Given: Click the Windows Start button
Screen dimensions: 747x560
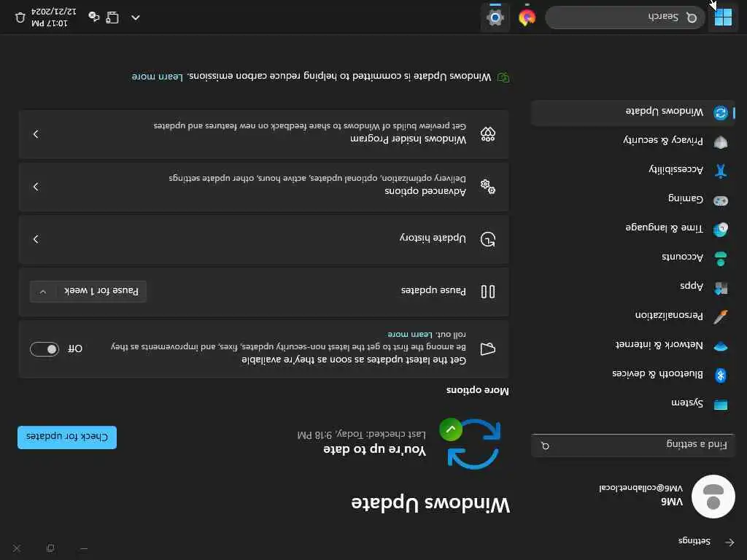Looking at the screenshot, I should [x=723, y=17].
